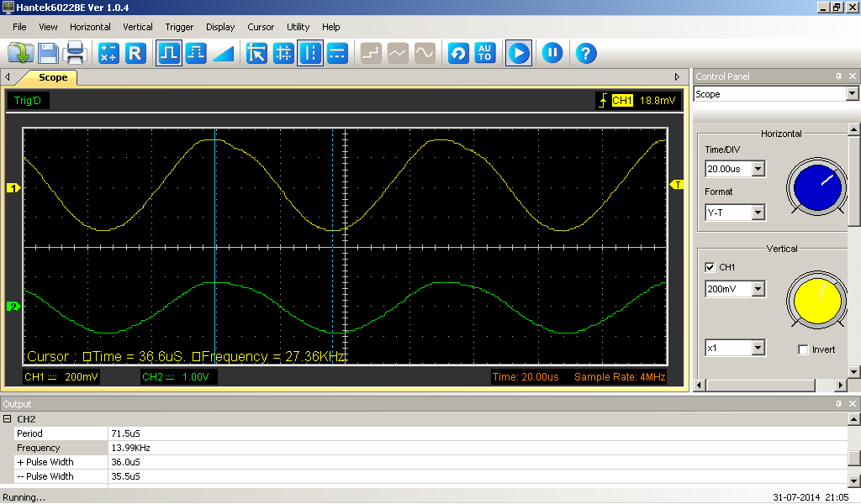
Task: Start acquisition with the play button
Action: click(518, 54)
